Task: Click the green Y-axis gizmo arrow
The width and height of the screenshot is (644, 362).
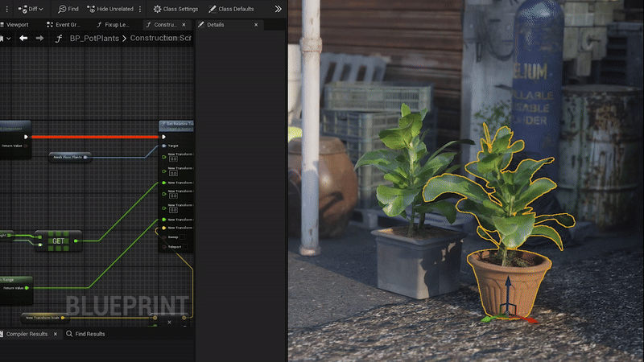Action: (490, 318)
